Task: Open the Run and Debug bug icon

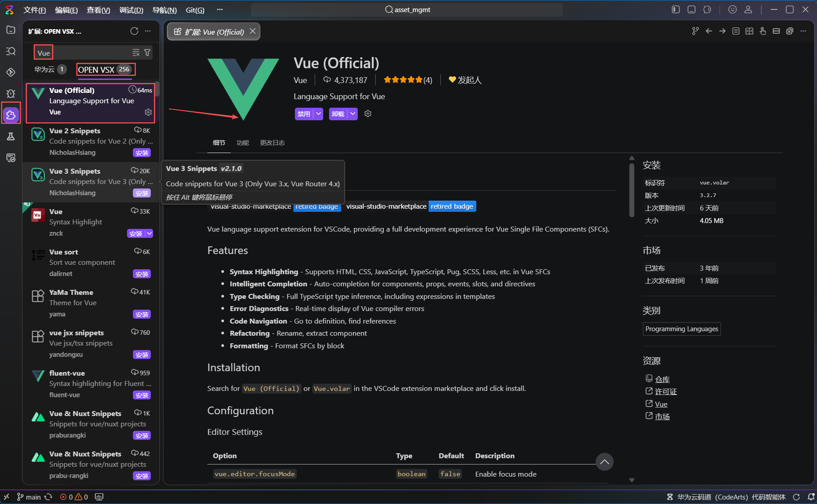Action: (x=11, y=93)
